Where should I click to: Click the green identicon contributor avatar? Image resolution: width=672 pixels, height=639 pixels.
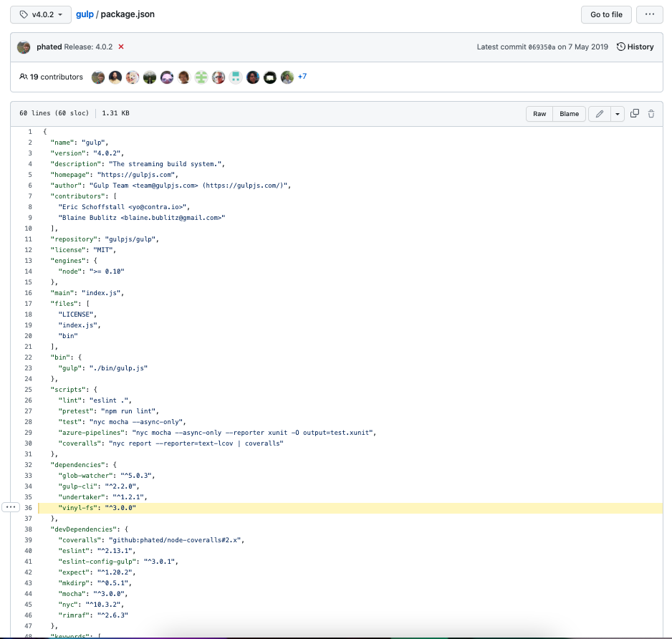click(x=201, y=77)
